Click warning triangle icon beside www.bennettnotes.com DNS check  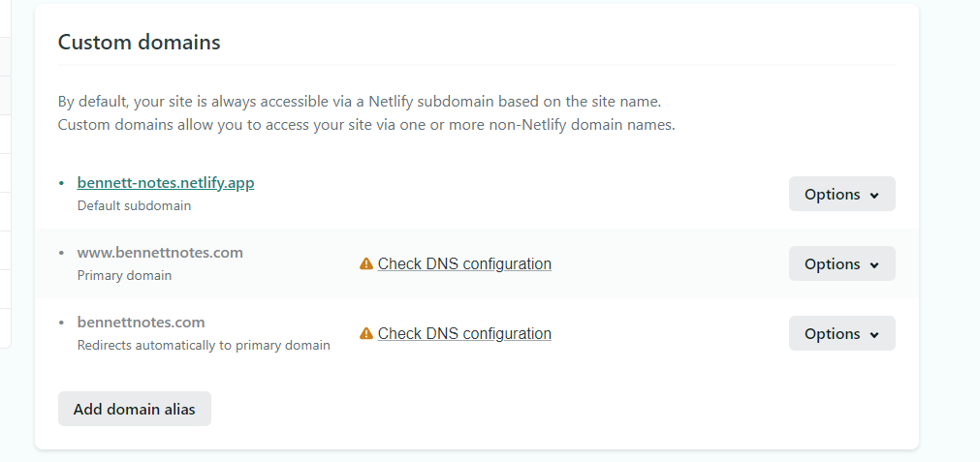pos(366,264)
